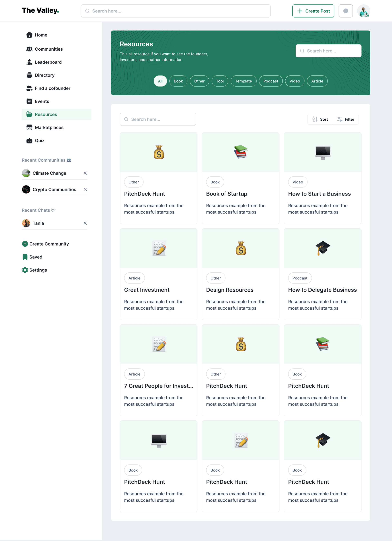Image resolution: width=392 pixels, height=541 pixels.
Task: Click the Great Investment article thumbnail
Action: click(158, 248)
